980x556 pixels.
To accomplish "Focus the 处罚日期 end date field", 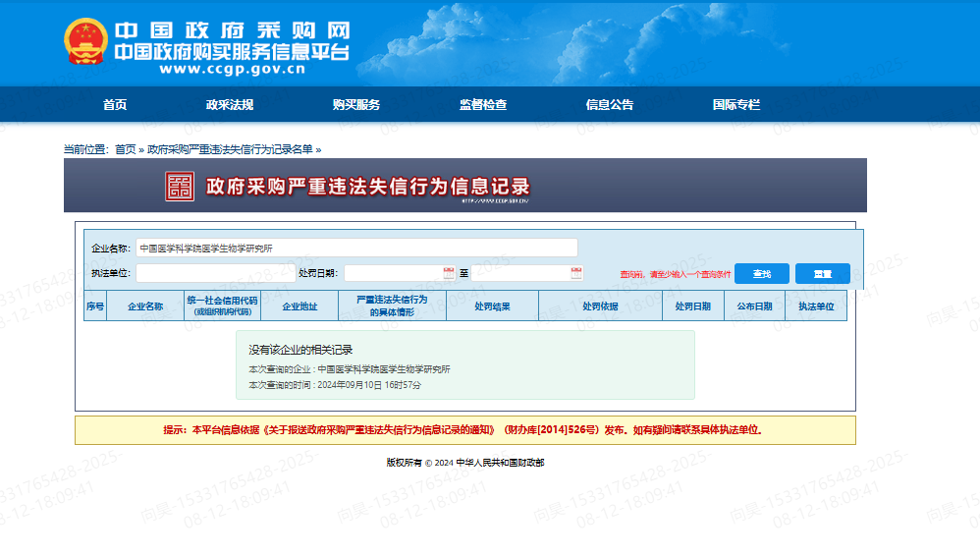I will (527, 273).
